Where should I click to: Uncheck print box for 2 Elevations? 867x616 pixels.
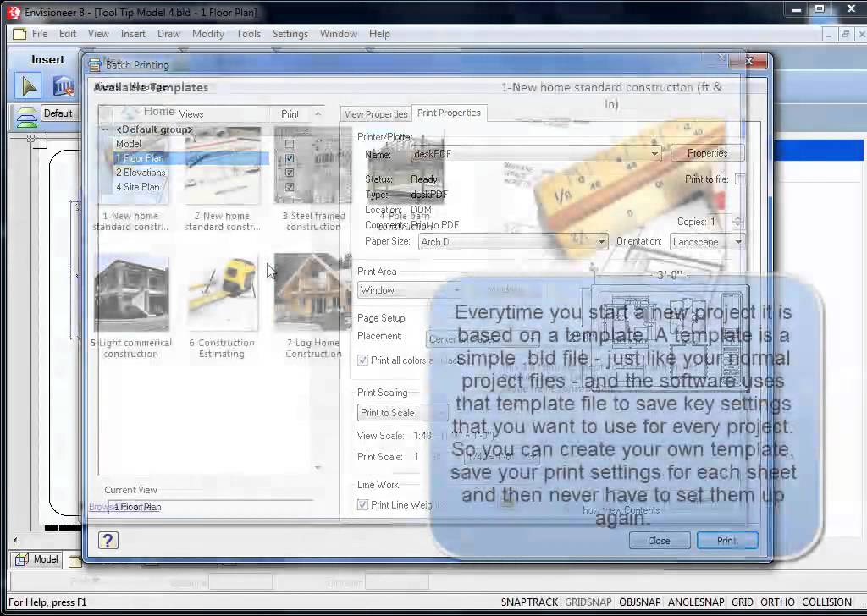click(x=290, y=173)
